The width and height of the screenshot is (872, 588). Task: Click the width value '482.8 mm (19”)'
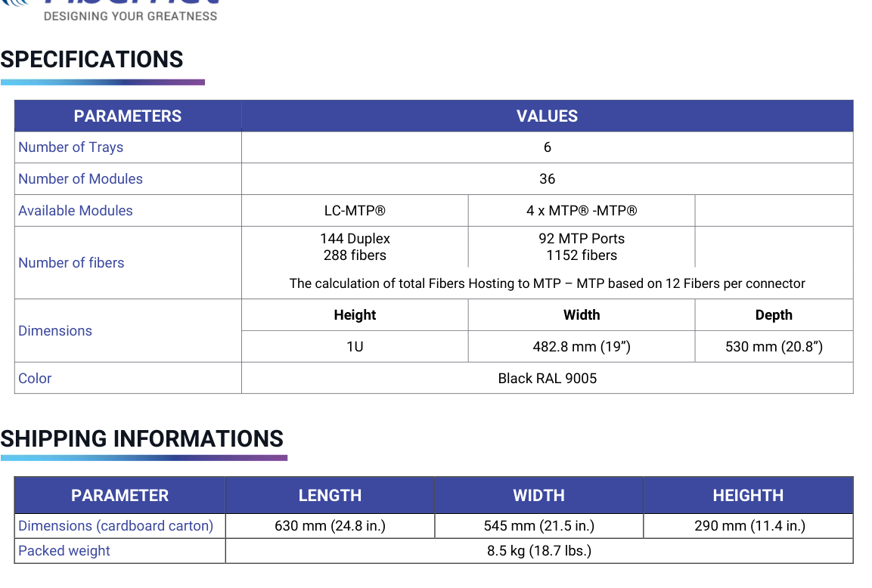(x=582, y=347)
